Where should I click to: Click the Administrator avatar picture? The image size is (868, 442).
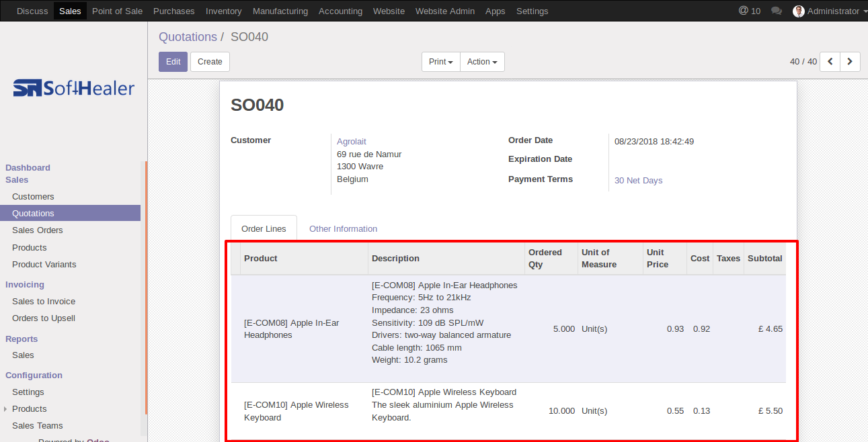[x=799, y=11]
